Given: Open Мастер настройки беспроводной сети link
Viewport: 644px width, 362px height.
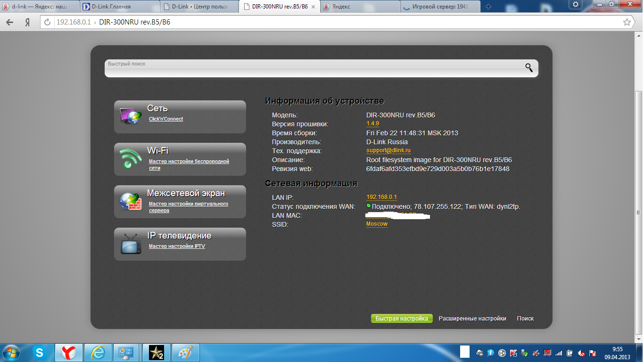Looking at the screenshot, I should pos(189,165).
